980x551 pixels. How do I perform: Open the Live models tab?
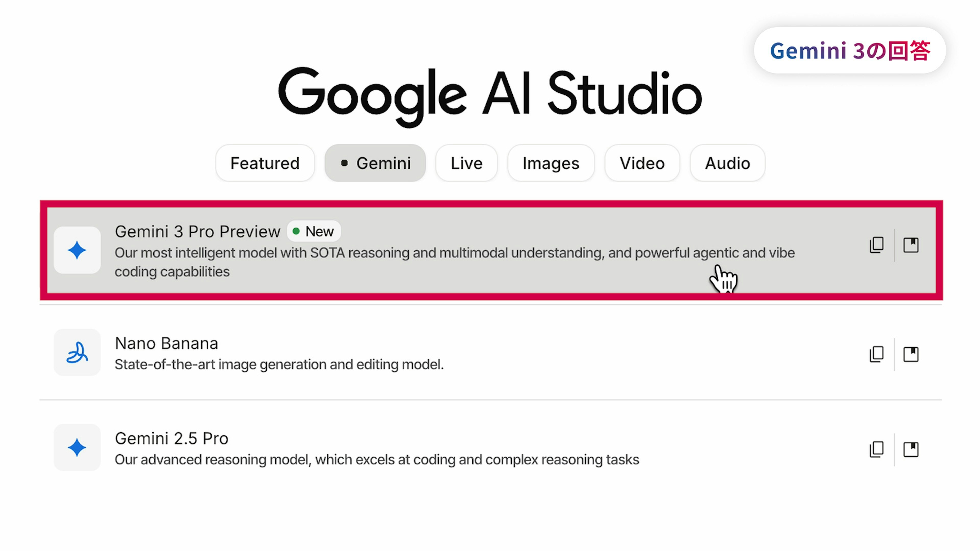tap(467, 163)
